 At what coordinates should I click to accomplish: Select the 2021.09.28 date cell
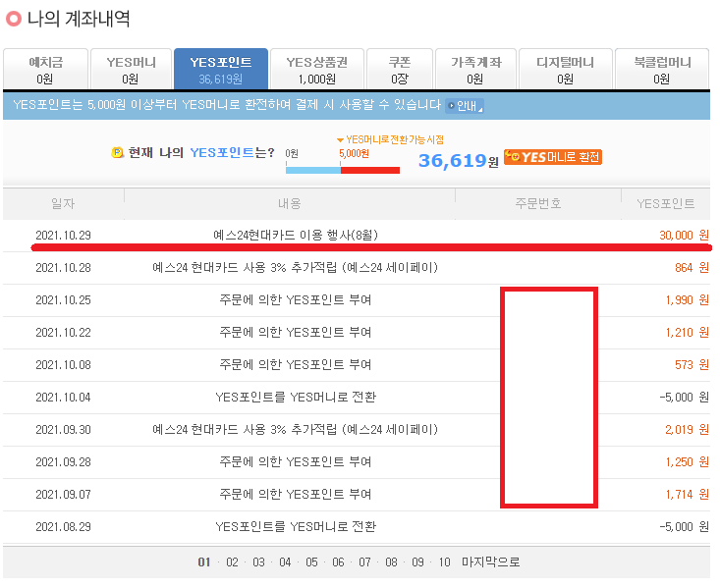(x=64, y=461)
